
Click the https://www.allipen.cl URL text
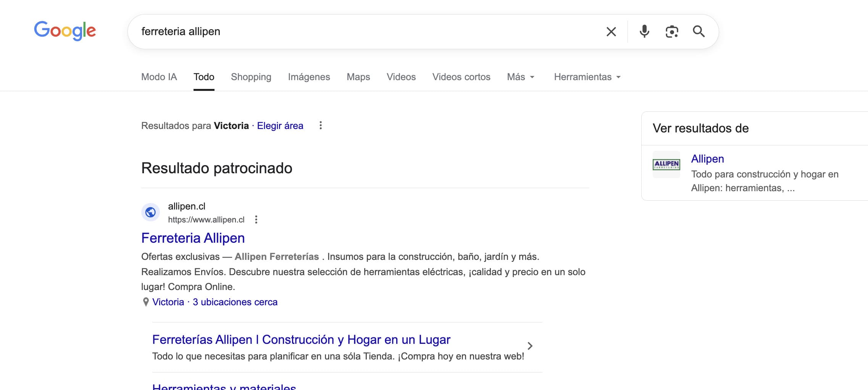coord(206,220)
